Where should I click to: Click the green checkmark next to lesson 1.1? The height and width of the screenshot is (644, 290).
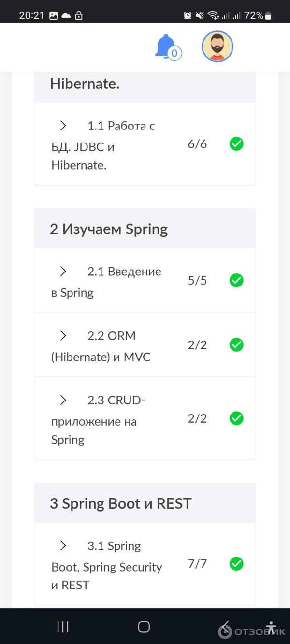click(236, 143)
